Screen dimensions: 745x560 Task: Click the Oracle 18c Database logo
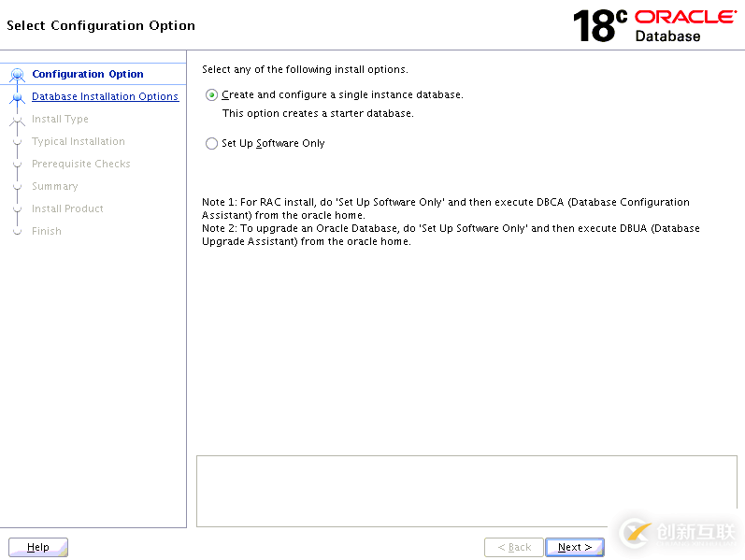(x=654, y=25)
